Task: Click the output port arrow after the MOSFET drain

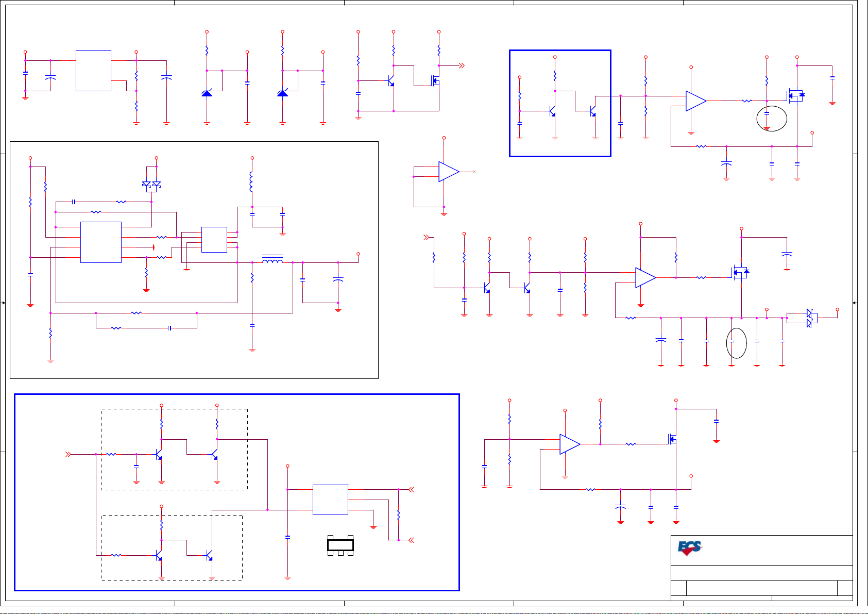Action: pos(461,65)
